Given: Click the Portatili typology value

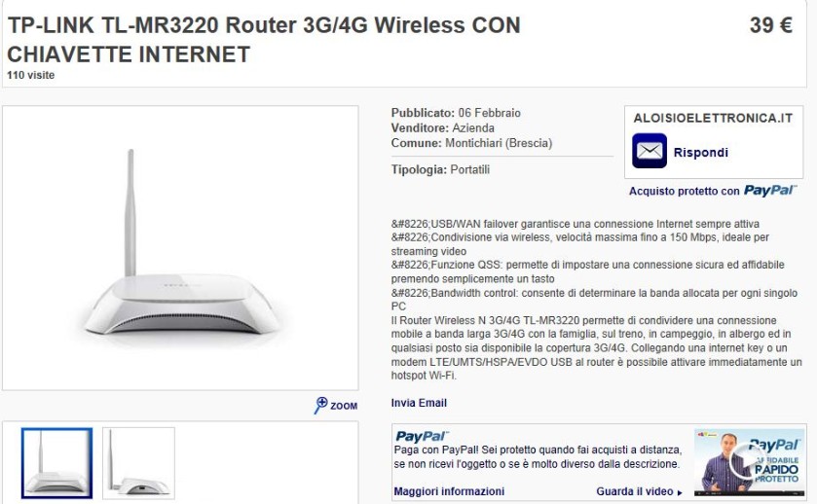Looking at the screenshot, I should click(470, 169).
